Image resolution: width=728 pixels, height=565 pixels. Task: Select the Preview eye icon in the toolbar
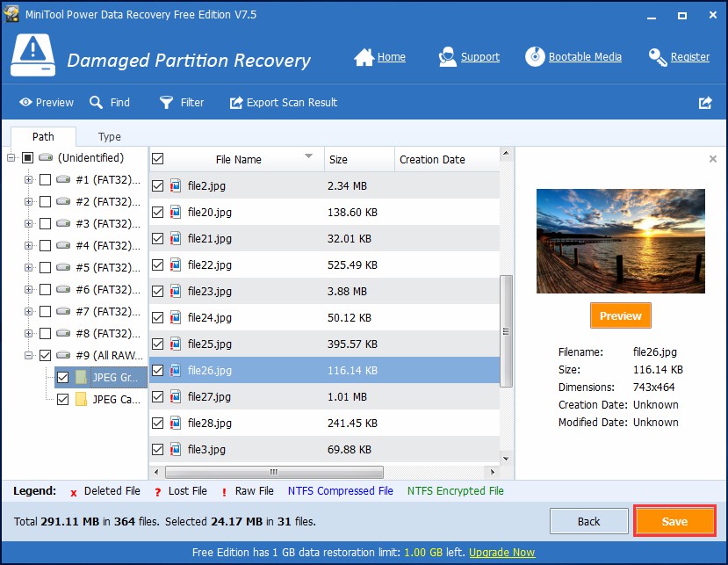click(26, 102)
